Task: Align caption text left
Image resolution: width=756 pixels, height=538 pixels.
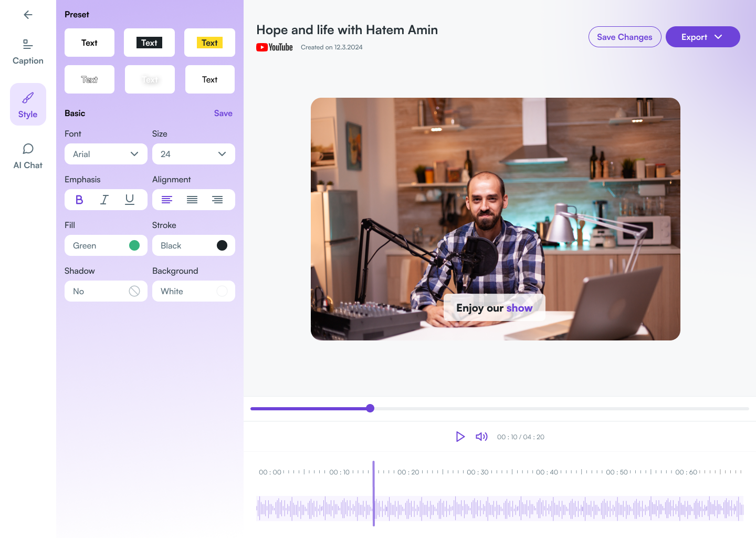Action: (x=167, y=200)
